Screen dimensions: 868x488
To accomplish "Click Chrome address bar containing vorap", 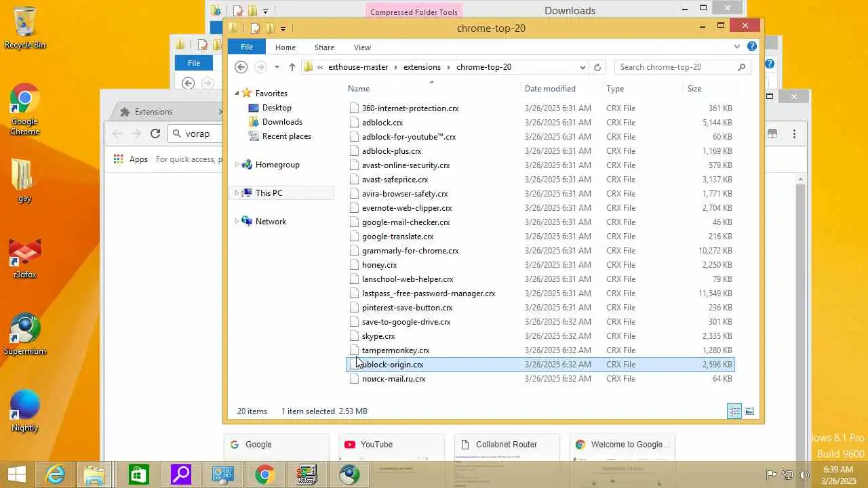I will [x=197, y=134].
